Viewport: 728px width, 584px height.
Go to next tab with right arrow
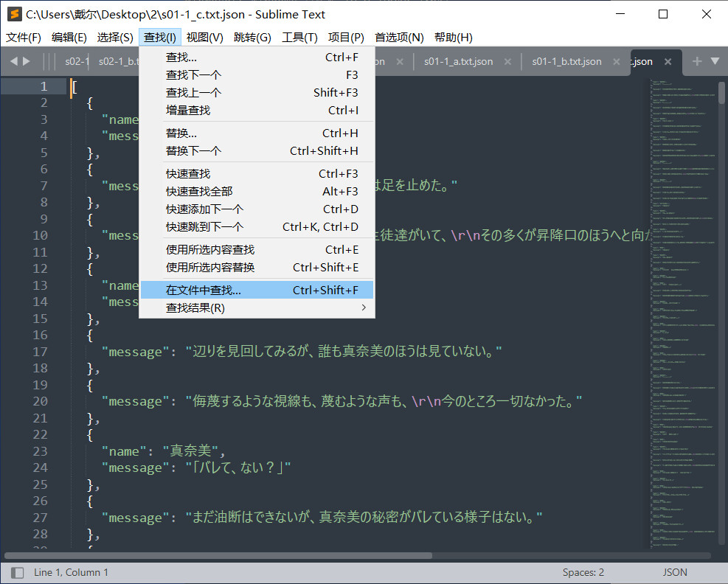27,61
